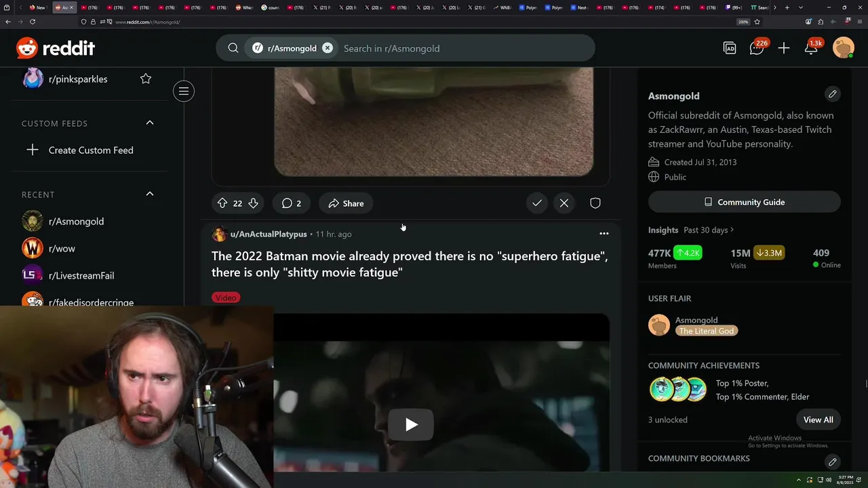Upvote the post with 22 votes
The image size is (868, 488).
click(x=222, y=203)
